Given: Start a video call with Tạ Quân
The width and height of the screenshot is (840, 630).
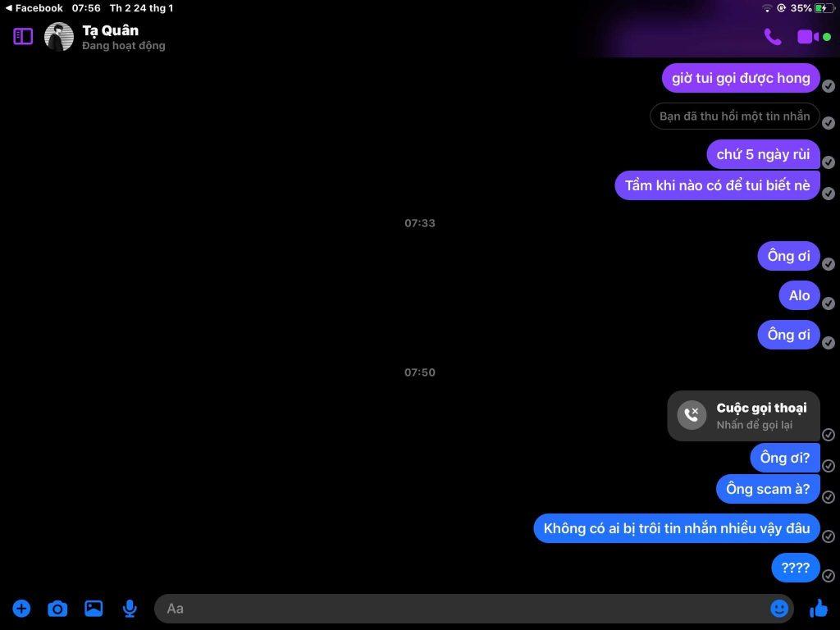Looking at the screenshot, I should point(807,37).
